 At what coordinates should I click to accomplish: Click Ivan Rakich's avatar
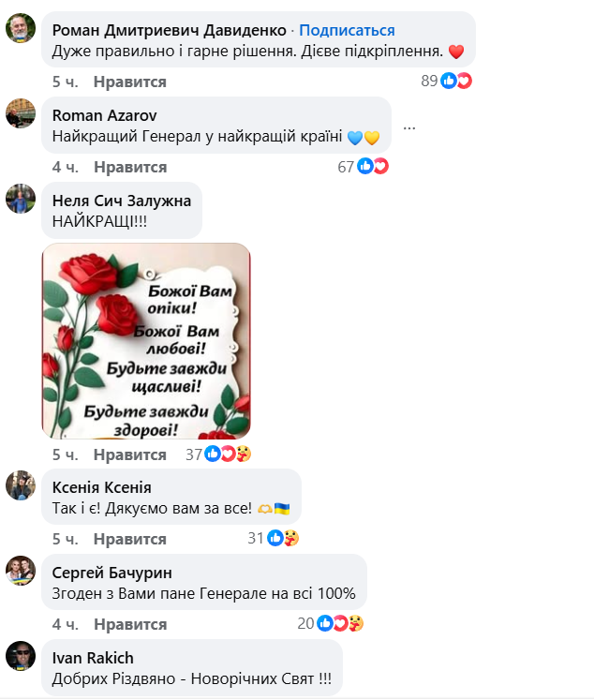pyautogui.click(x=21, y=656)
